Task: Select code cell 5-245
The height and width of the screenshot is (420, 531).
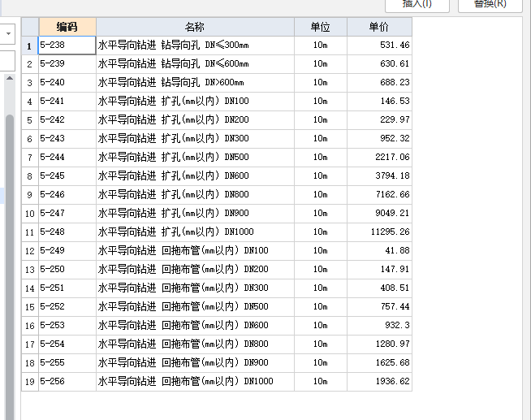Action: tap(67, 175)
